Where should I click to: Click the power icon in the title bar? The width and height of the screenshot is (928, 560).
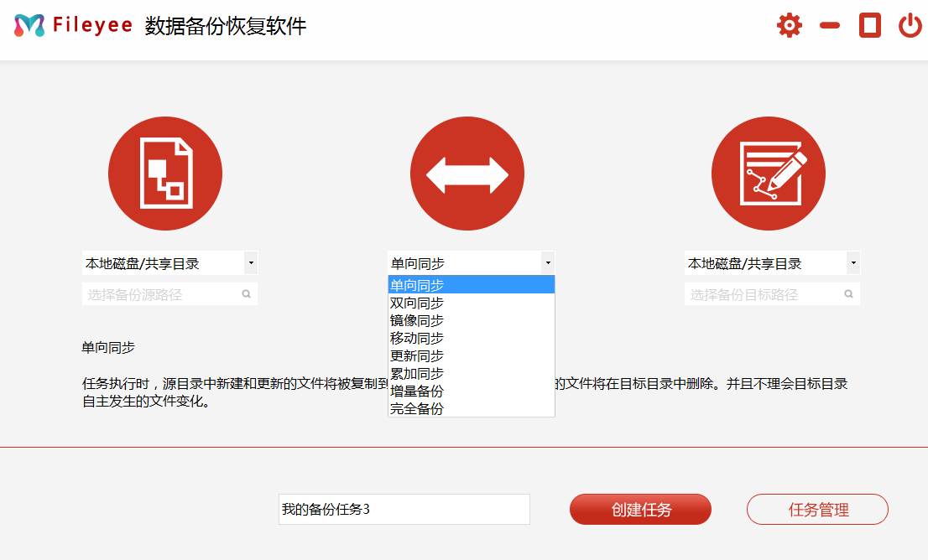[x=909, y=25]
